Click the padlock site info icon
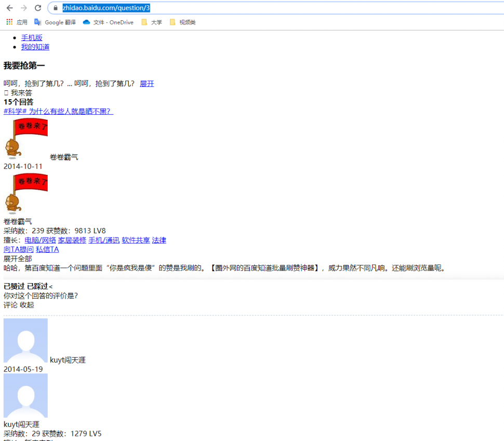The width and height of the screenshot is (504, 441). (56, 8)
